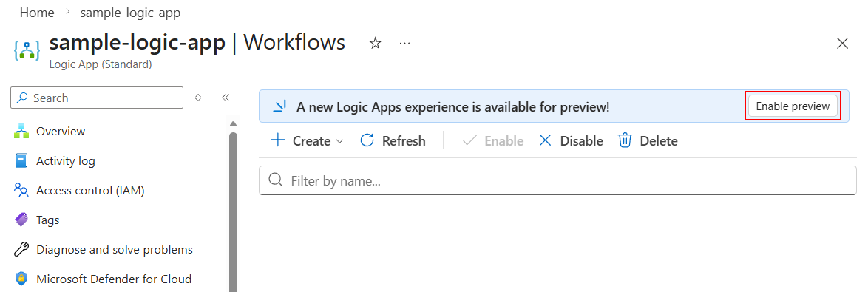868x292 pixels.
Task: Open Access control (IAM)
Action: 90,190
